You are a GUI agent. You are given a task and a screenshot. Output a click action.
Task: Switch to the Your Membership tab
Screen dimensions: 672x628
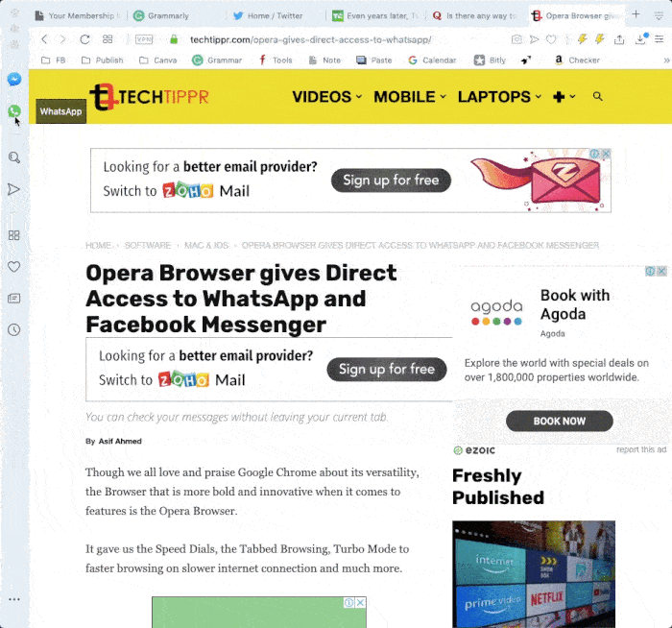(78, 16)
